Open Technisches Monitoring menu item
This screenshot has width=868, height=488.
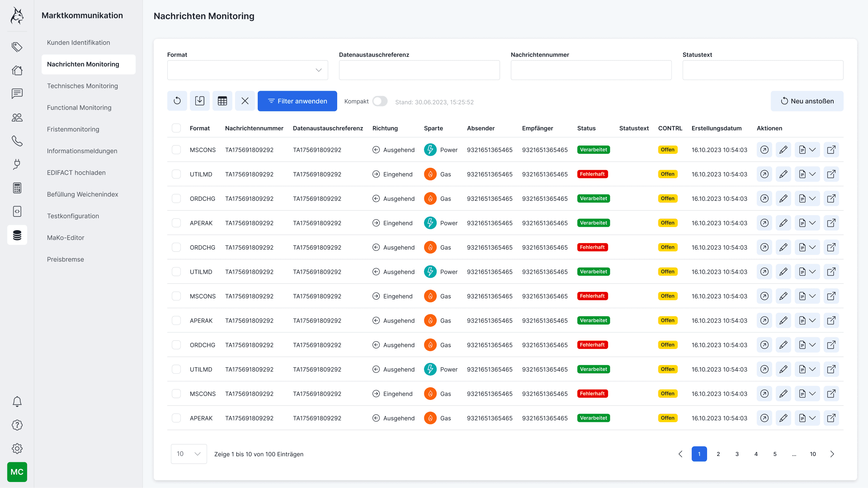point(82,86)
